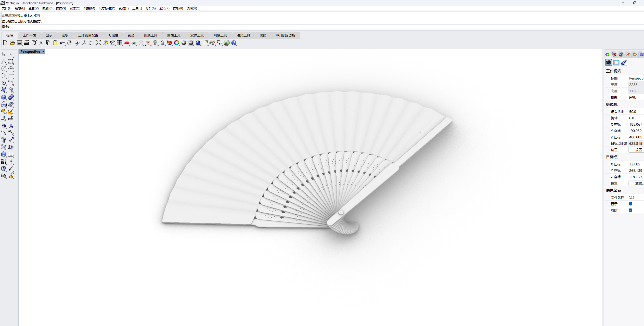Open the 投影 projection dropdown showing 透视
Viewport: 644px width, 326px height.
[636, 97]
